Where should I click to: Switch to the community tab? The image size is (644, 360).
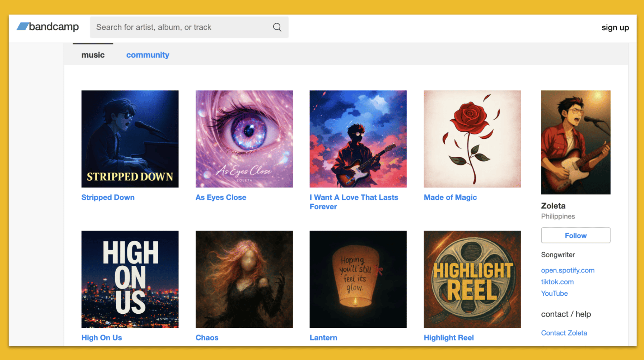pos(148,55)
